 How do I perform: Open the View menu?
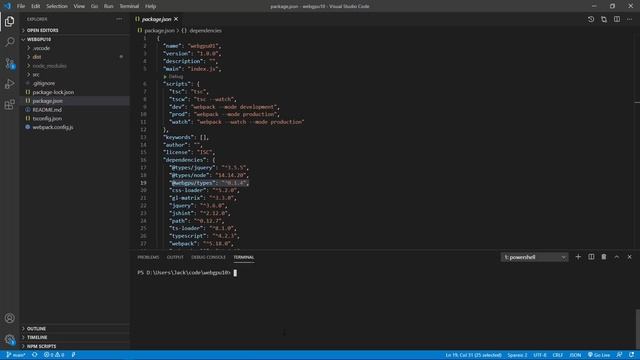click(79, 6)
